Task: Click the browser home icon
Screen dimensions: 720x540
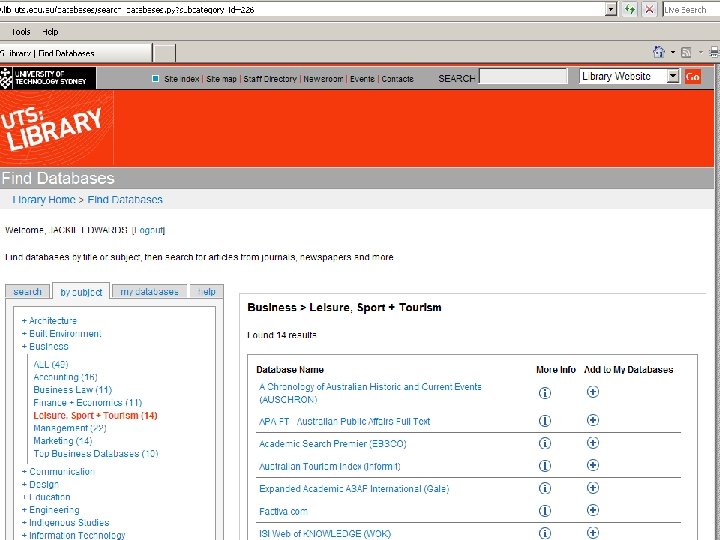Action: (659, 52)
